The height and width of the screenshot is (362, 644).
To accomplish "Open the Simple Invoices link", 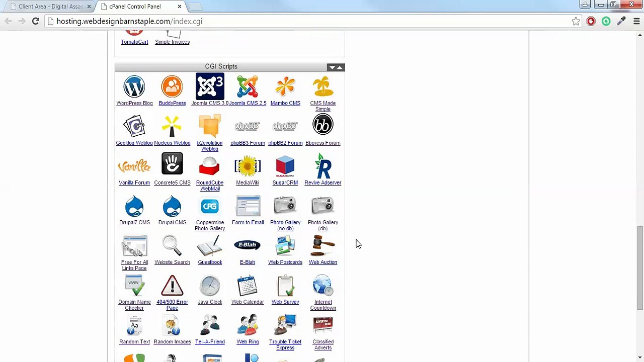I will coord(172,42).
